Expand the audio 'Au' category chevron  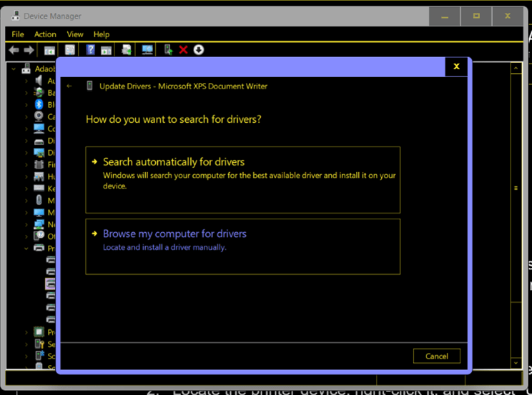tap(26, 81)
